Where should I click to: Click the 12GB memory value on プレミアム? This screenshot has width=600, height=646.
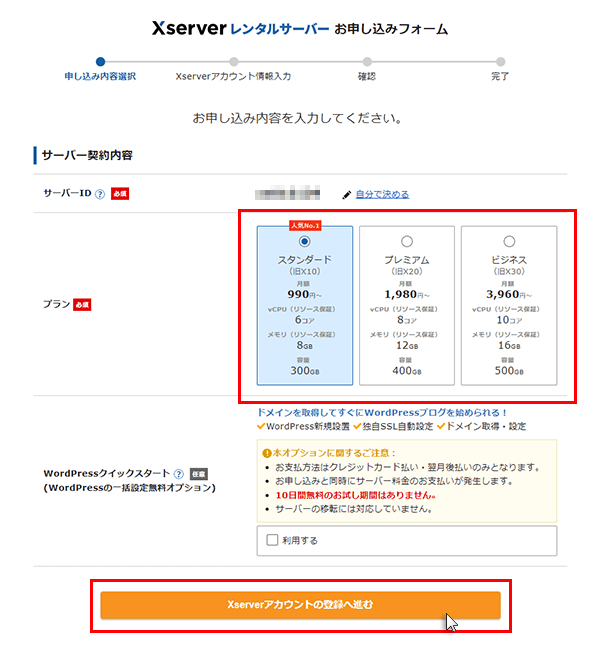point(407,345)
